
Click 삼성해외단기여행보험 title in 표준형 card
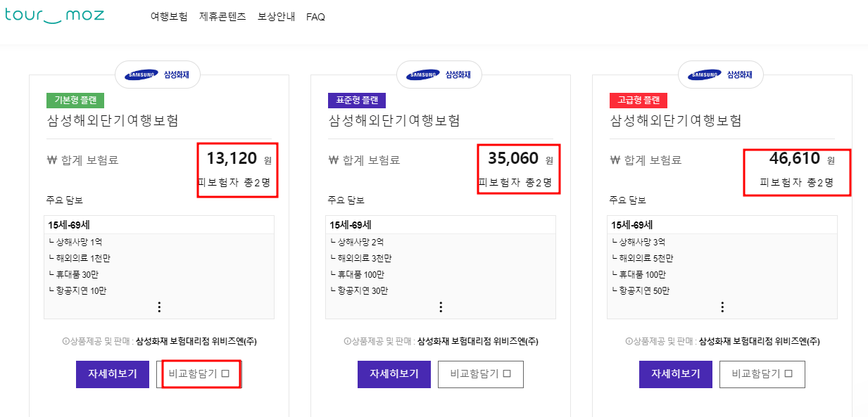(x=394, y=120)
